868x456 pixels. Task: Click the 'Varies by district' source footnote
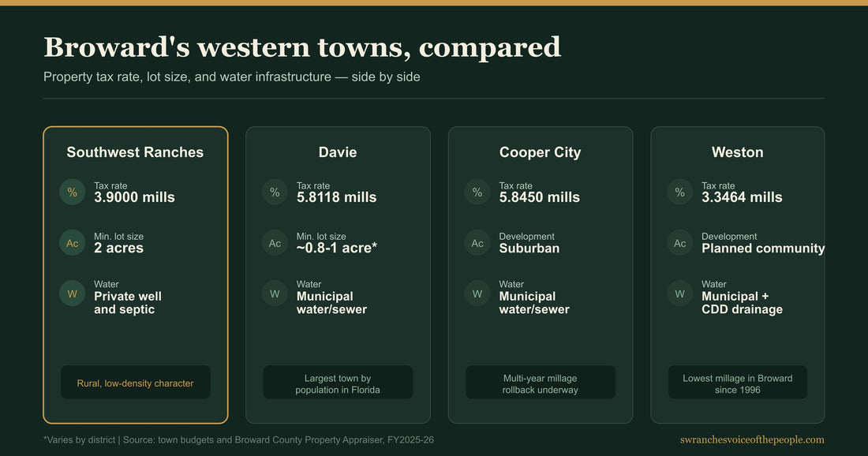tap(238, 440)
